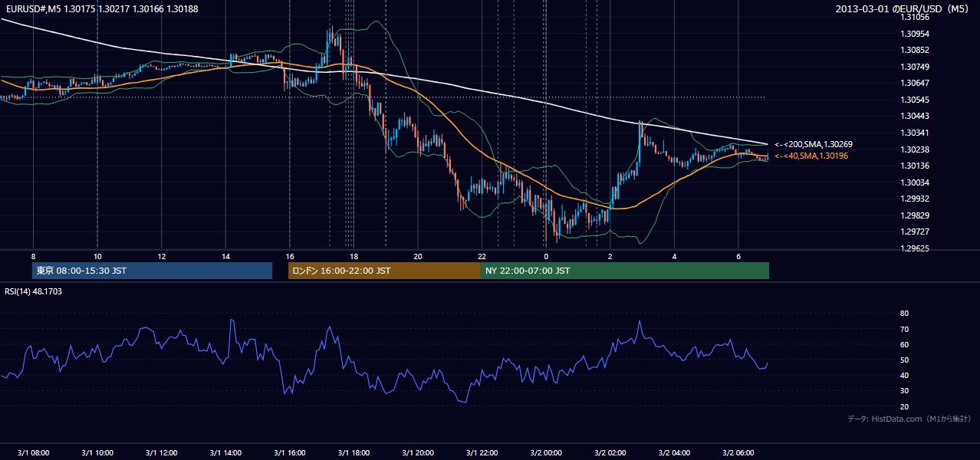980x460 pixels.
Task: Click the bottom time label 3/2 00:00
Action: (546, 453)
